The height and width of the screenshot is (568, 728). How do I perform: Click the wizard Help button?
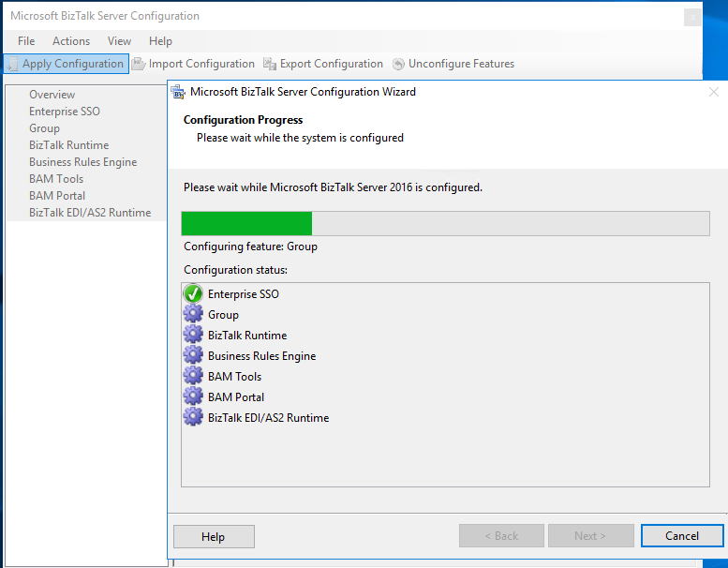pos(214,536)
